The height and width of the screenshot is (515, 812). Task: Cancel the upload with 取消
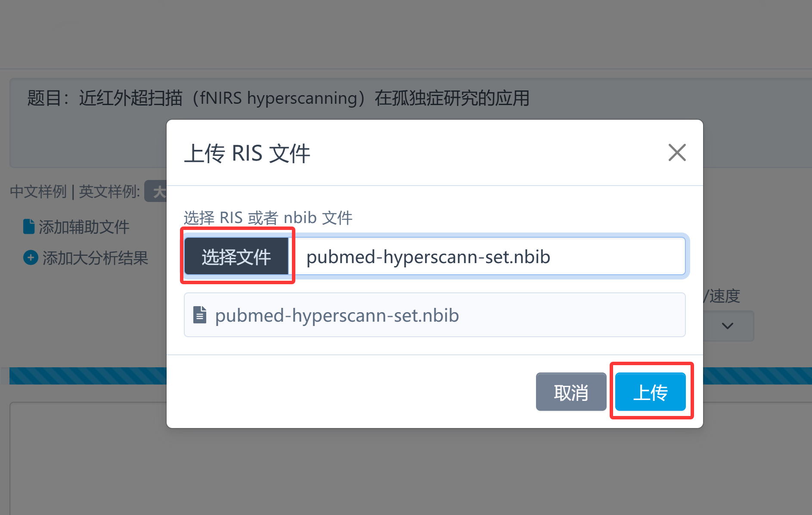[x=571, y=392]
